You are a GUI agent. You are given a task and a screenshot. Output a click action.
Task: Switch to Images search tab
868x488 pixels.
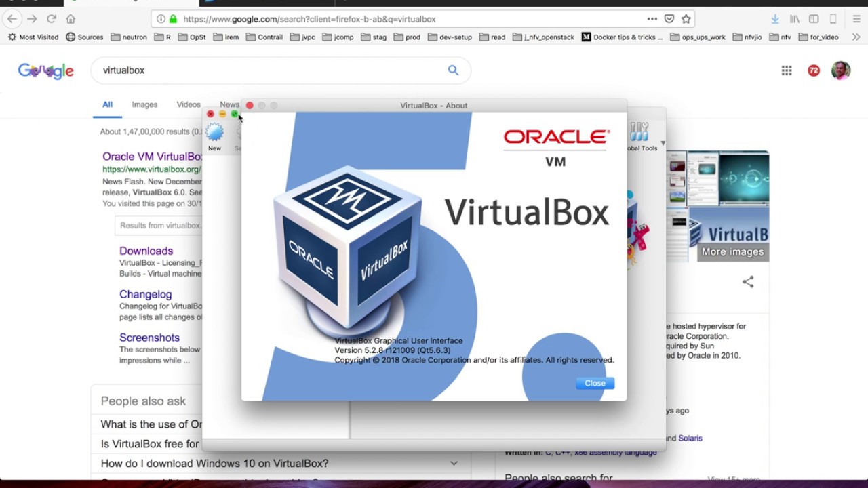coord(144,104)
